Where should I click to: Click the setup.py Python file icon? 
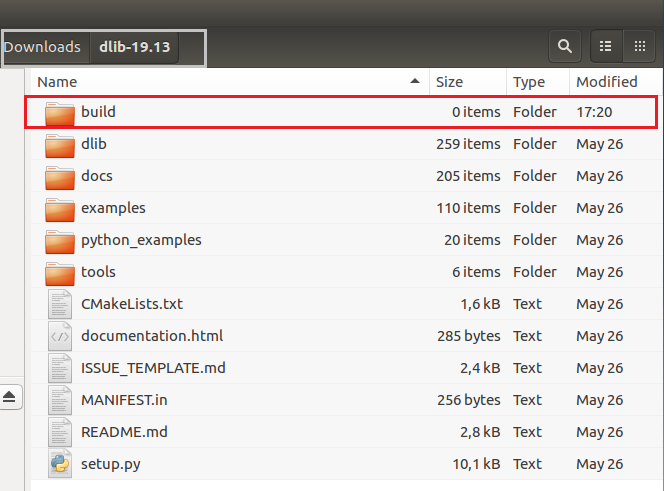click(60, 464)
